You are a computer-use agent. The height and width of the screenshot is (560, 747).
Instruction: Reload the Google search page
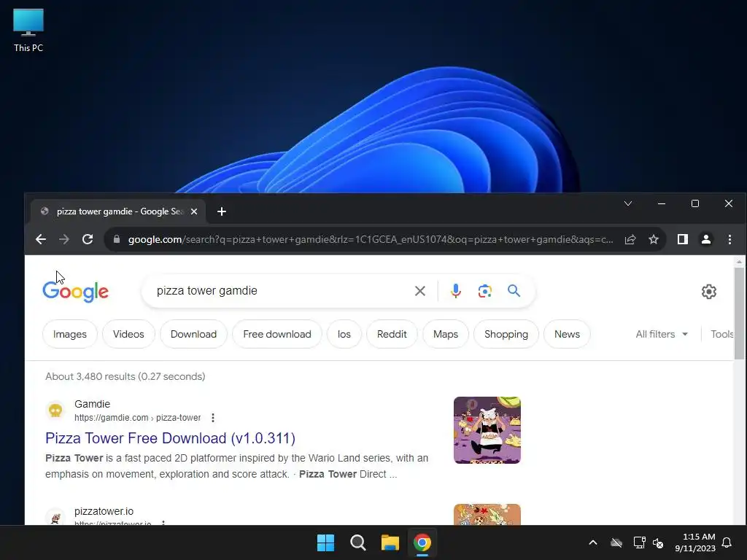88,239
